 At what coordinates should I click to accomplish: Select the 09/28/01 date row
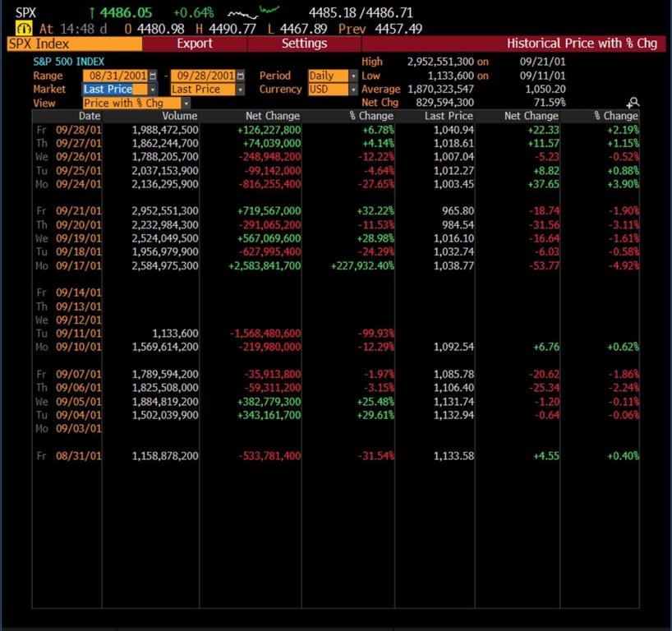point(336,130)
